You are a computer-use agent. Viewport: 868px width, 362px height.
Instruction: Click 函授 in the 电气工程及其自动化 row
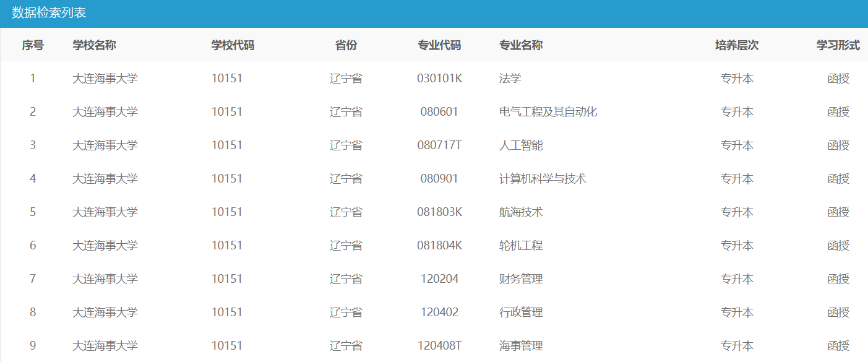pyautogui.click(x=838, y=112)
